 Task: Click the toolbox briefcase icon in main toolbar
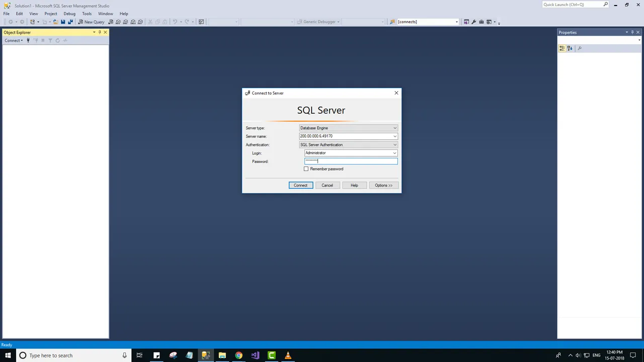(481, 22)
